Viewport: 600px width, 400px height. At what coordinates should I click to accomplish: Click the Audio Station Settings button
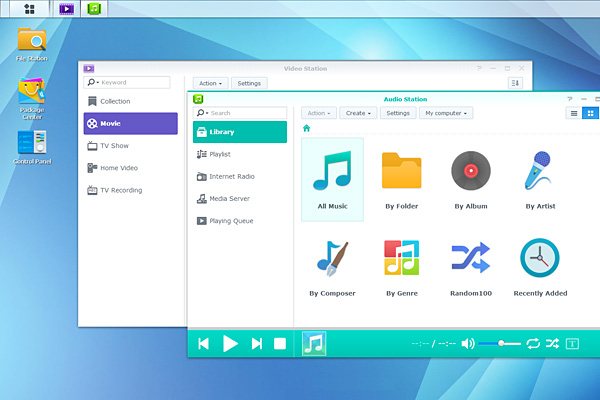(x=398, y=113)
